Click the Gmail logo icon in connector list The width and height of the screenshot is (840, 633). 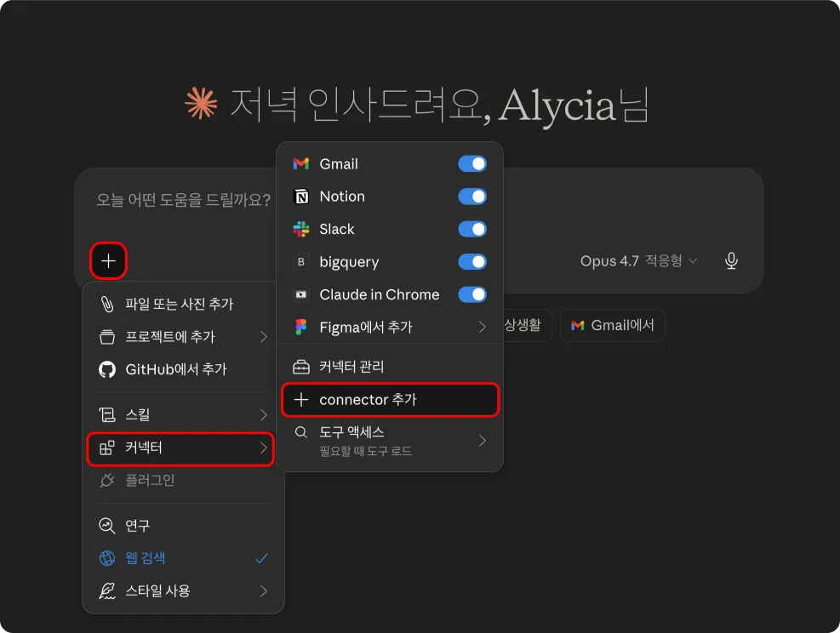point(301,163)
